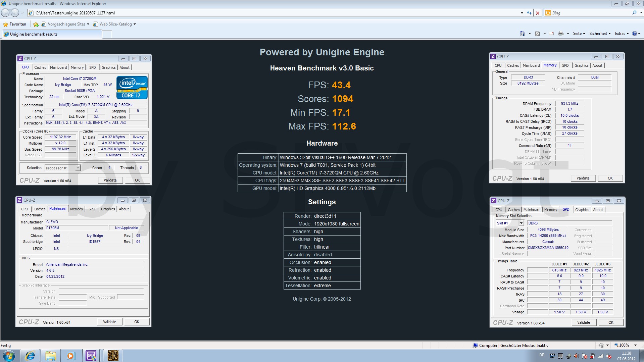
Task: Open the Seite menu
Action: pyautogui.click(x=579, y=34)
